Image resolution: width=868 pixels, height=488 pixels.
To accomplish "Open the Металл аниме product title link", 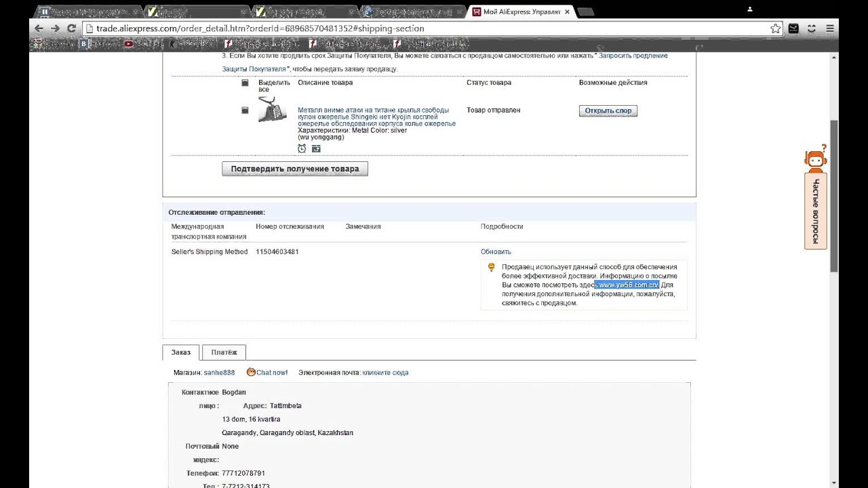I will [376, 117].
